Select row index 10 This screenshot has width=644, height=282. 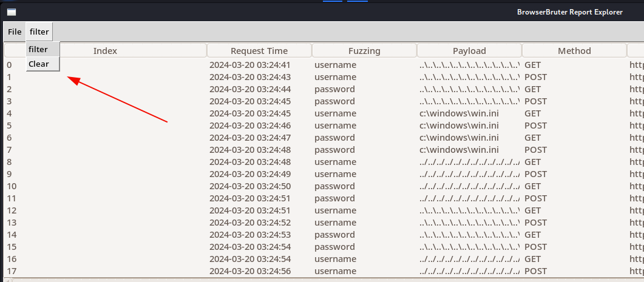click(324, 186)
